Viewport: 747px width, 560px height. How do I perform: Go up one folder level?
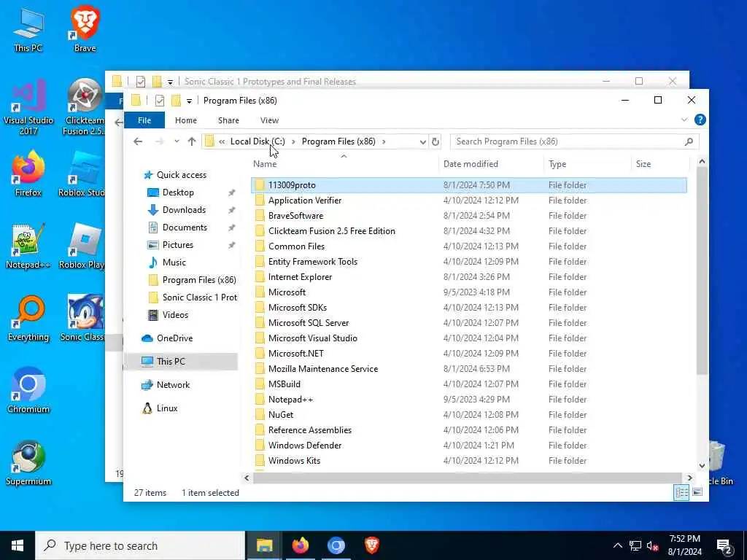(x=192, y=141)
